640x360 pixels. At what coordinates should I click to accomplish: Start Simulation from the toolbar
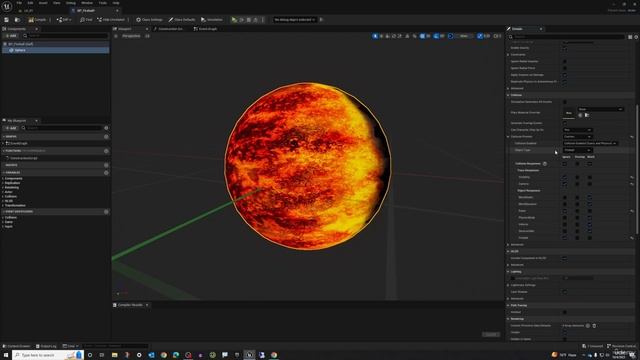212,20
